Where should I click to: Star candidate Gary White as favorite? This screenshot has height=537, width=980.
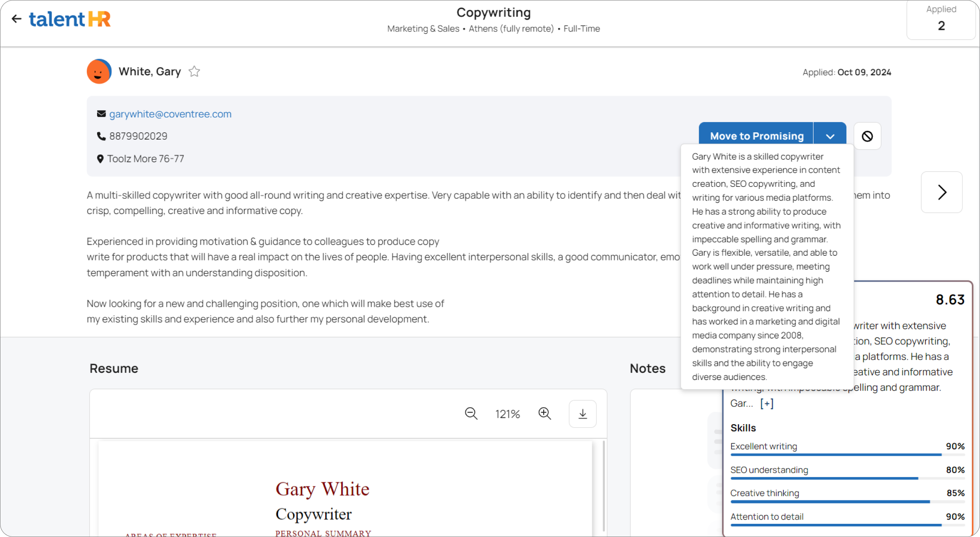pos(194,71)
